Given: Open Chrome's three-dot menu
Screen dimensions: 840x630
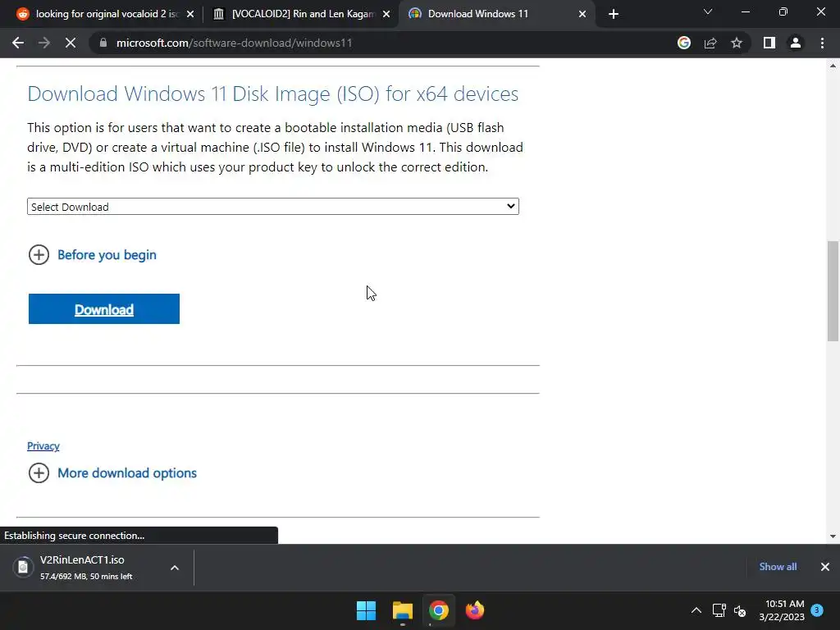Looking at the screenshot, I should (x=822, y=43).
